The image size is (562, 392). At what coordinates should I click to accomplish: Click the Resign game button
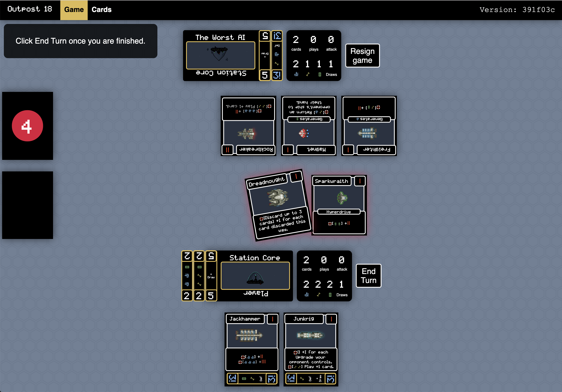click(x=362, y=56)
